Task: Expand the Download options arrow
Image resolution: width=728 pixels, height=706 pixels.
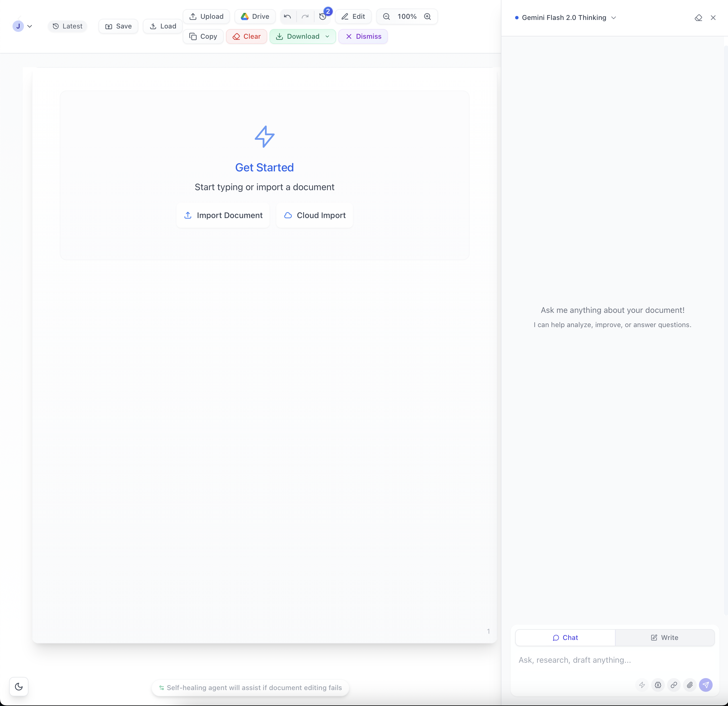Action: (327, 36)
